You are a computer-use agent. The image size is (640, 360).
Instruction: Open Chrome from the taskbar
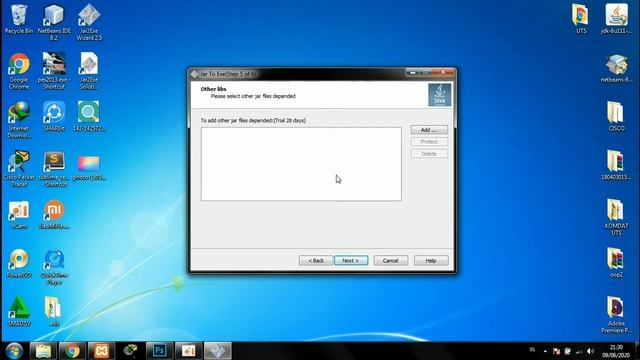[x=72, y=351]
